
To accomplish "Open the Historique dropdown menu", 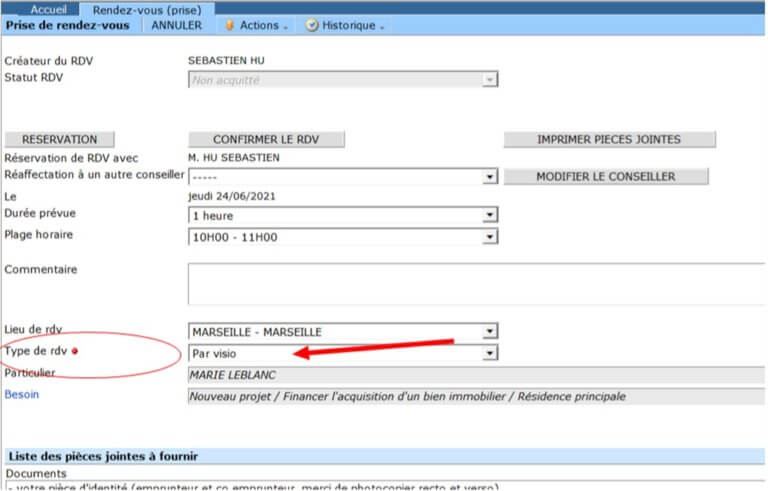I will (349, 25).
